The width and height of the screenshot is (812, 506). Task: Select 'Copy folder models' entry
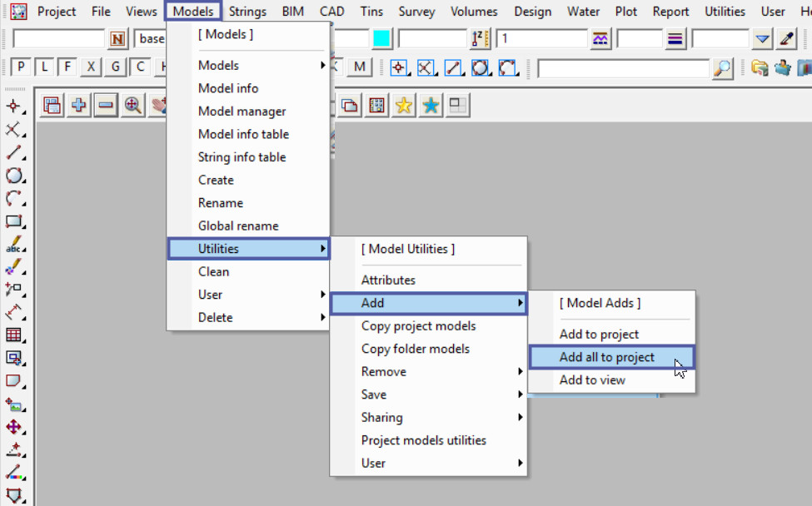click(428, 349)
